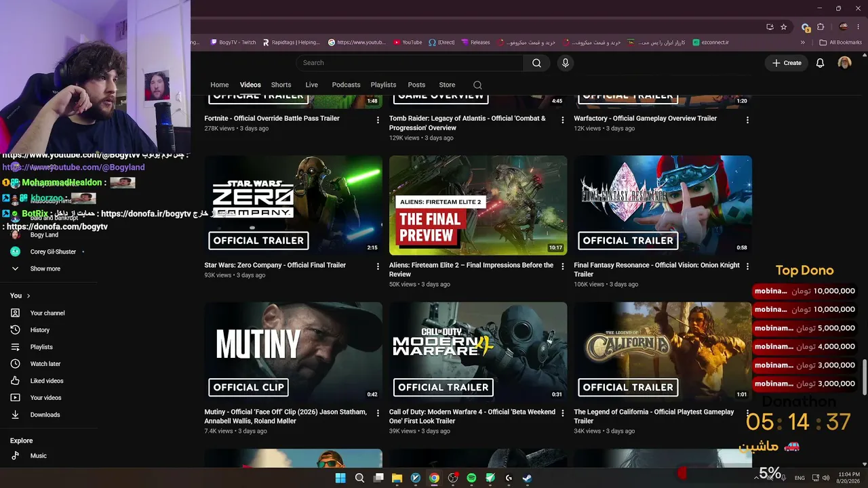Click the Downloads arrow icon in sidebar
The width and height of the screenshot is (868, 488).
15,415
